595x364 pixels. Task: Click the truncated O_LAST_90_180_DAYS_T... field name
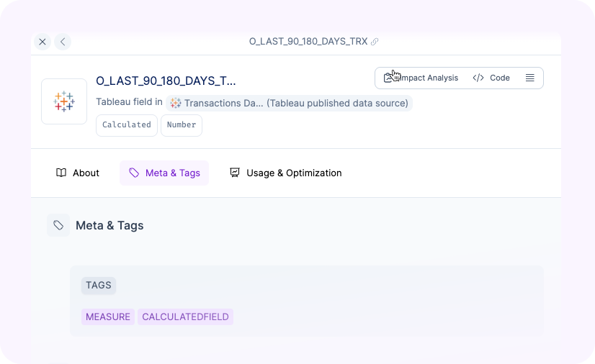(x=166, y=81)
